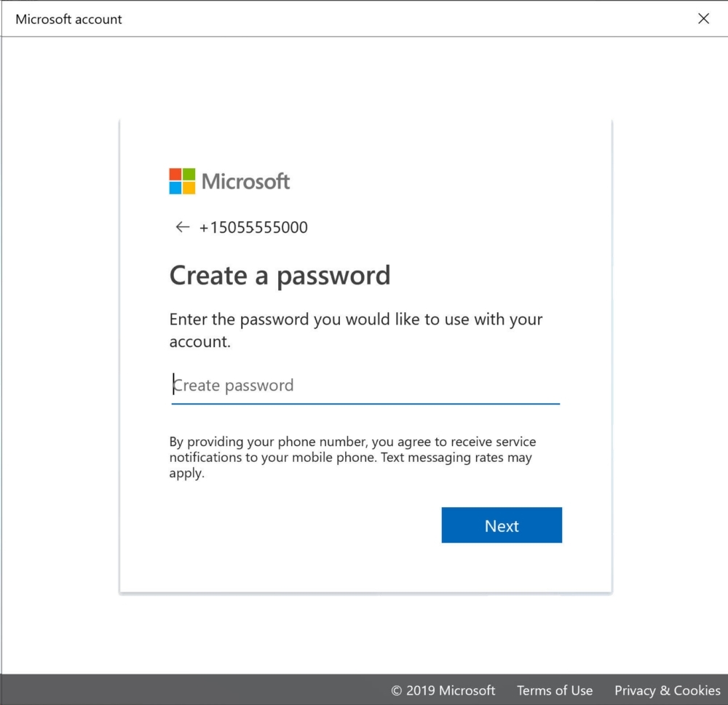Click the Microsoft four-color square logo
The image size is (728, 705).
point(182,181)
